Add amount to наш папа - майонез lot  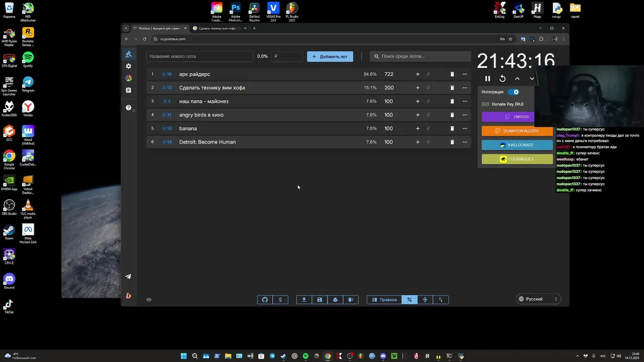point(418,101)
